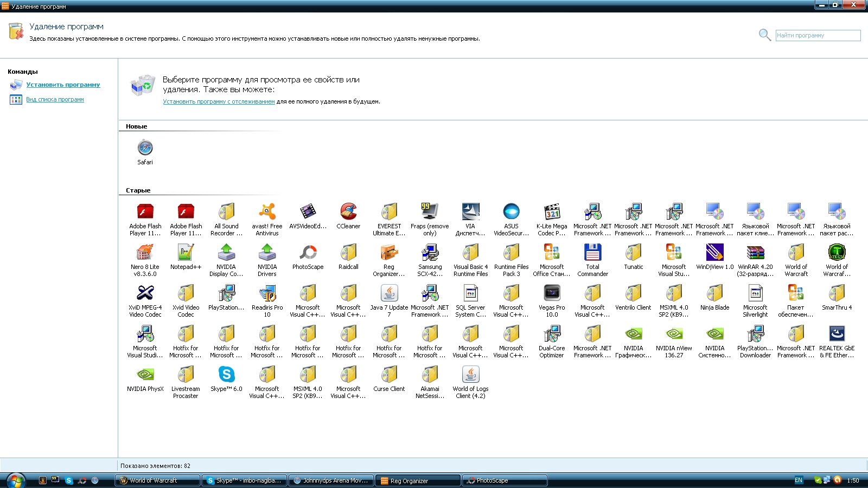This screenshot has height=488, width=868.
Task: Select VIA Диспетчер program icon
Action: pos(470,211)
